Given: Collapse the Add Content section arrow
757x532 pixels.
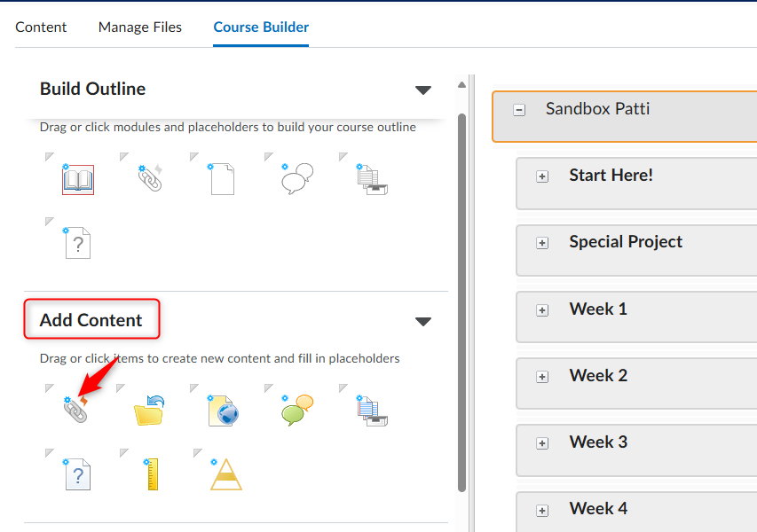Looking at the screenshot, I should coord(423,322).
